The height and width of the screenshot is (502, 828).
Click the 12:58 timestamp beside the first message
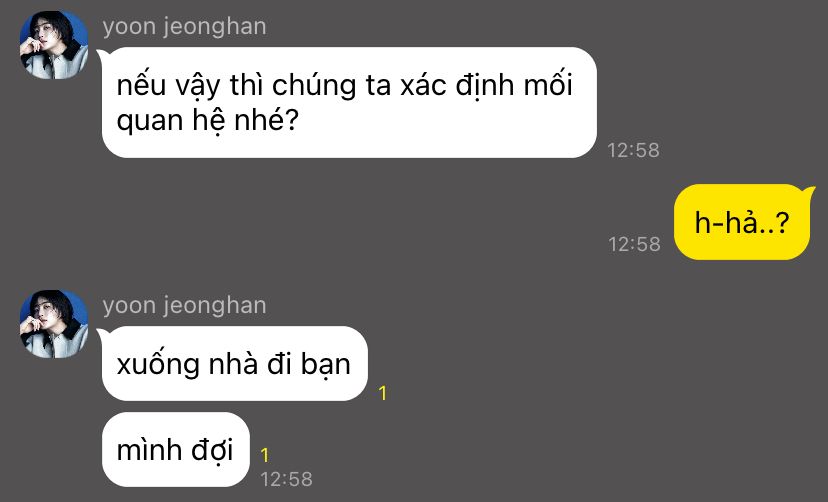(633, 150)
